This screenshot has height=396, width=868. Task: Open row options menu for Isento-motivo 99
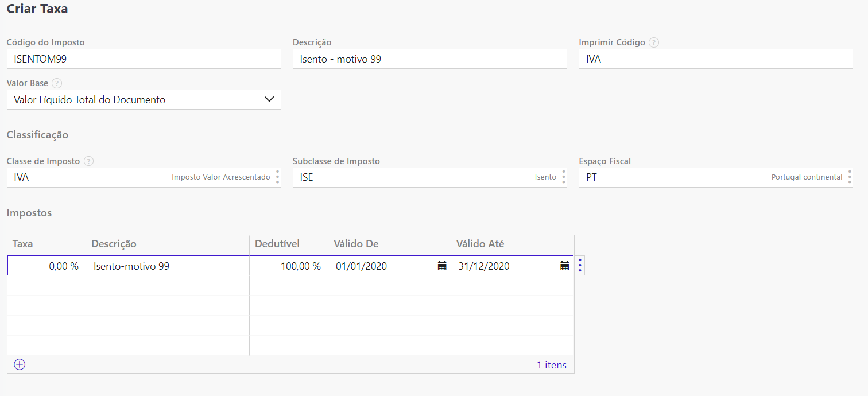(x=580, y=266)
